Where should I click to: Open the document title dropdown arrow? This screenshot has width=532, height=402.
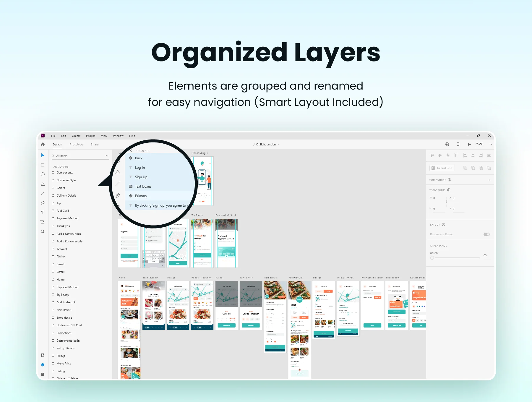(278, 145)
